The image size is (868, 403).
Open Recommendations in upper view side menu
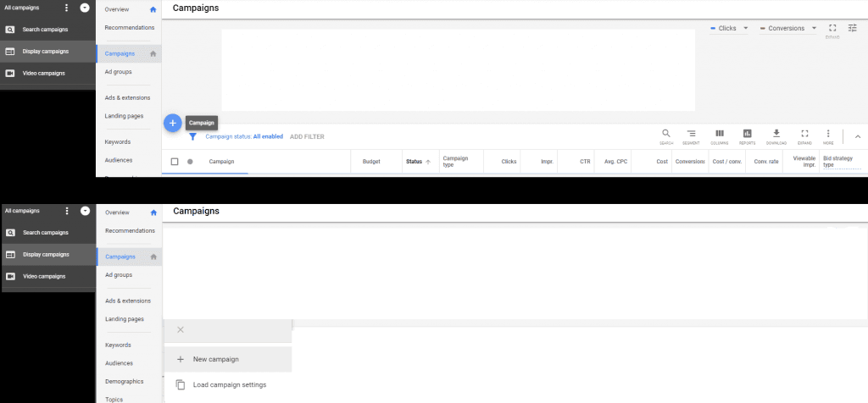(x=130, y=28)
